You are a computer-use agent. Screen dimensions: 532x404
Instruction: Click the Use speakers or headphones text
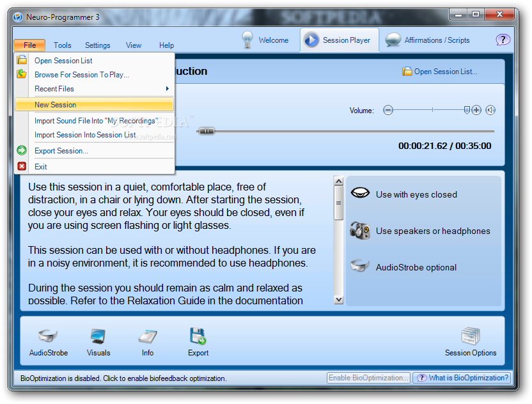[x=433, y=231]
